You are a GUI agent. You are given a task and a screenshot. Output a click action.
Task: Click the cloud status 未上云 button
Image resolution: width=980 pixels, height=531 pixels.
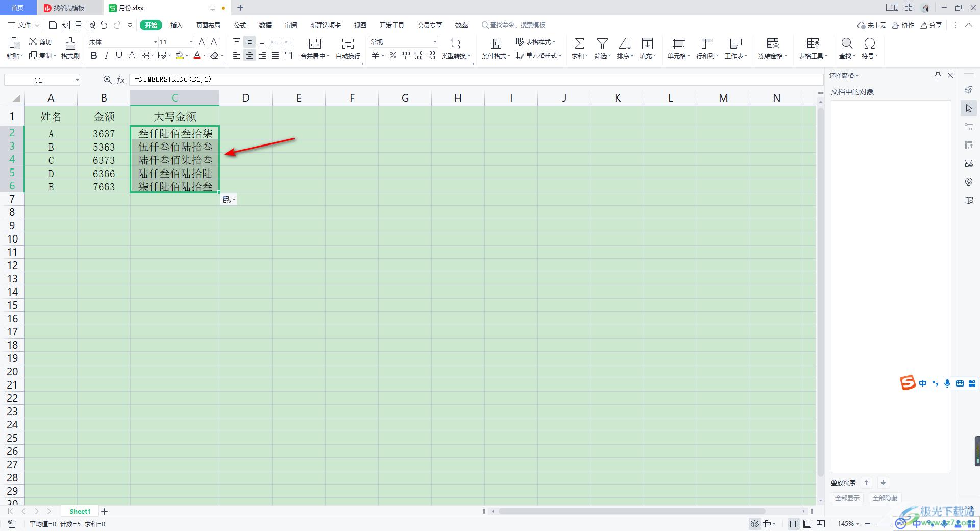point(871,25)
